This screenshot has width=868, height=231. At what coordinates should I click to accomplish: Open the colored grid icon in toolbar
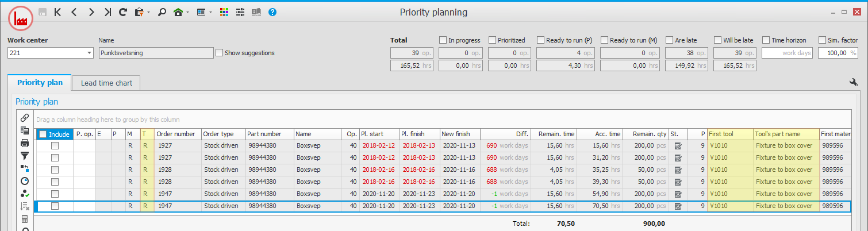click(225, 12)
